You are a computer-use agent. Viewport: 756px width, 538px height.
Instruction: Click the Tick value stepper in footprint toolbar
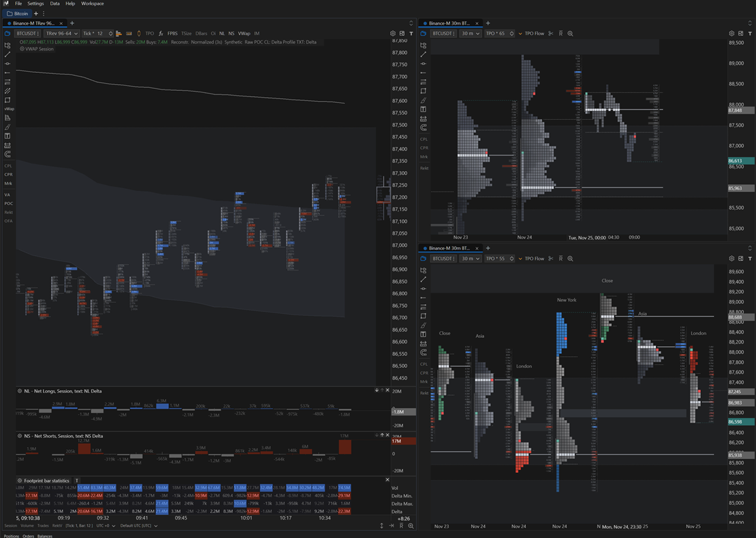pos(110,34)
